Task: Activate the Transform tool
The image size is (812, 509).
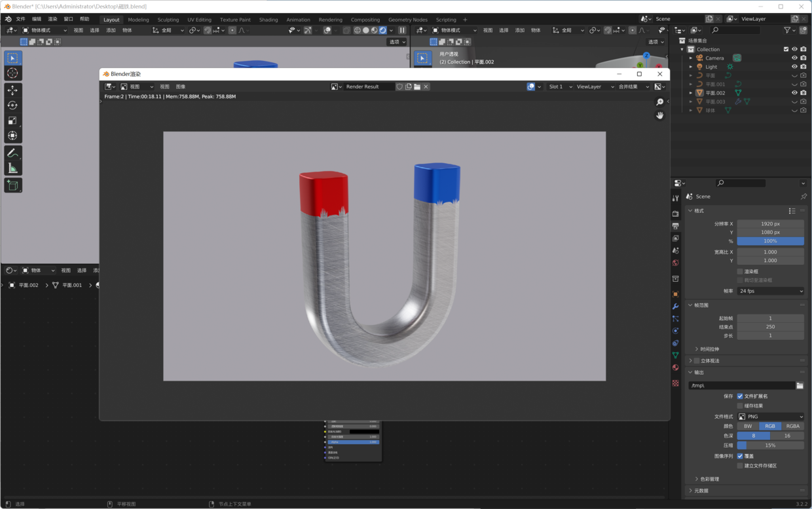Action: tap(12, 135)
